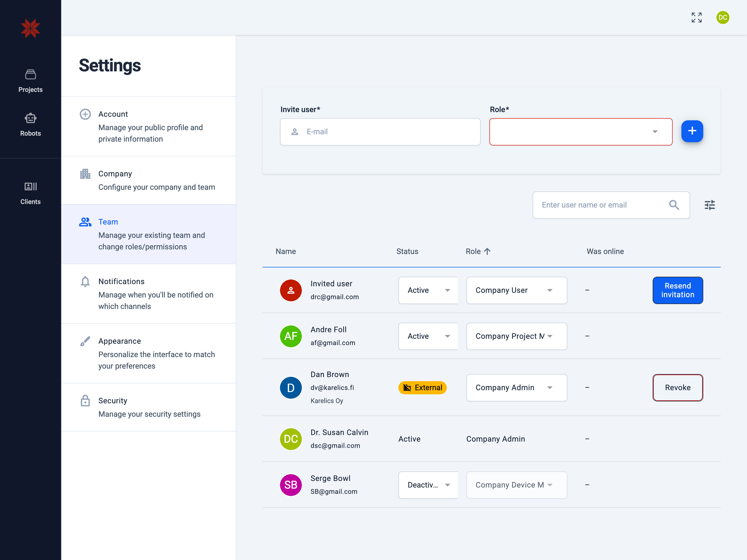Open table filter settings icon
The height and width of the screenshot is (560, 747).
(710, 205)
